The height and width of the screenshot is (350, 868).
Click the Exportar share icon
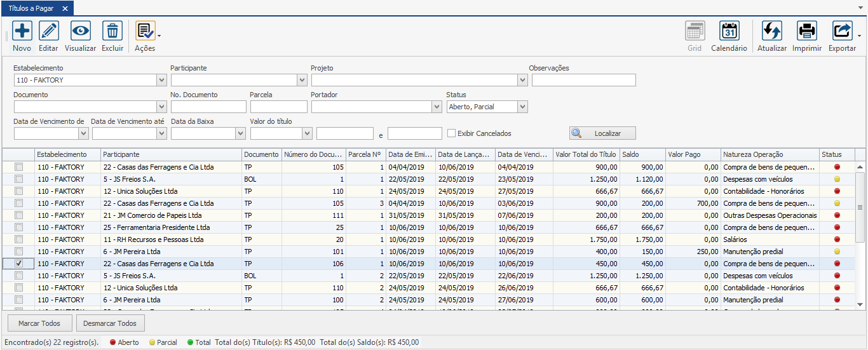842,31
